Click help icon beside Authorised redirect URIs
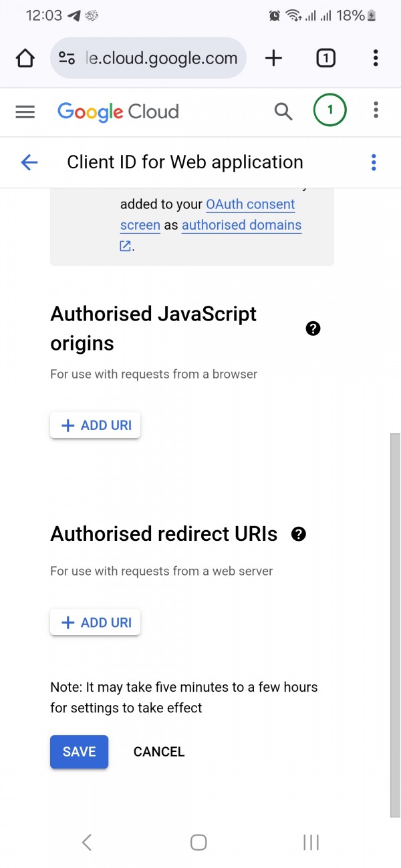 click(299, 534)
